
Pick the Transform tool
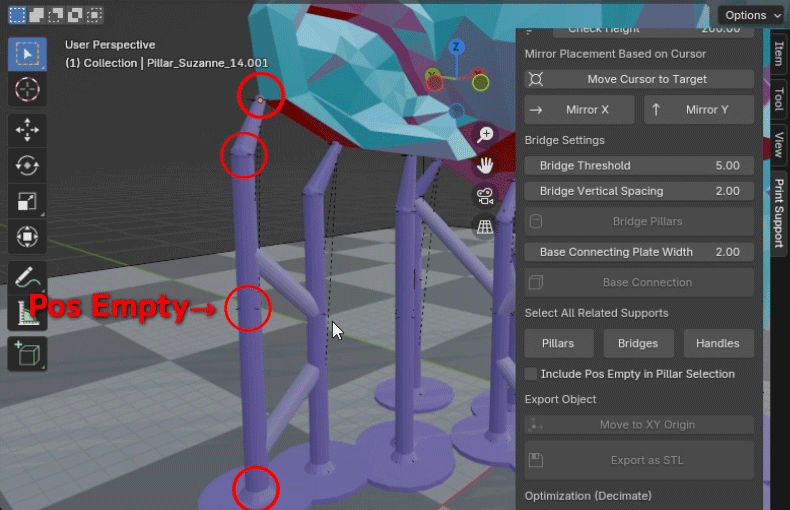pyautogui.click(x=27, y=236)
